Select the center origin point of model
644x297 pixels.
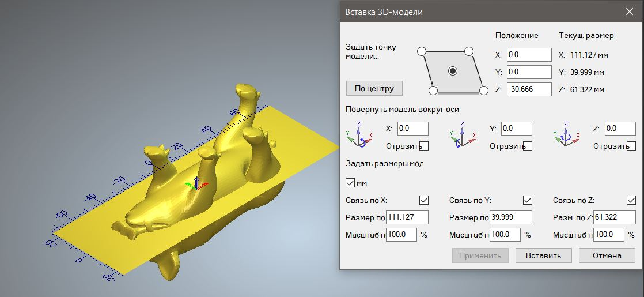point(453,71)
